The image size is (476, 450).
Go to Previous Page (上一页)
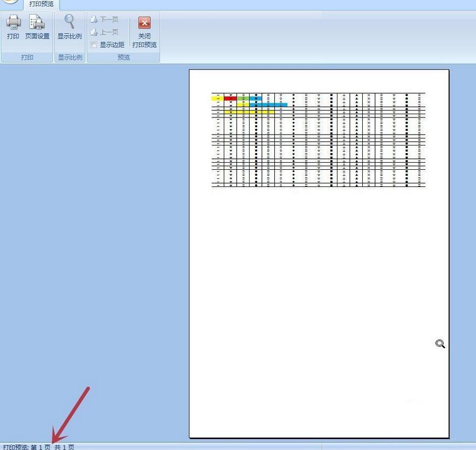point(105,32)
